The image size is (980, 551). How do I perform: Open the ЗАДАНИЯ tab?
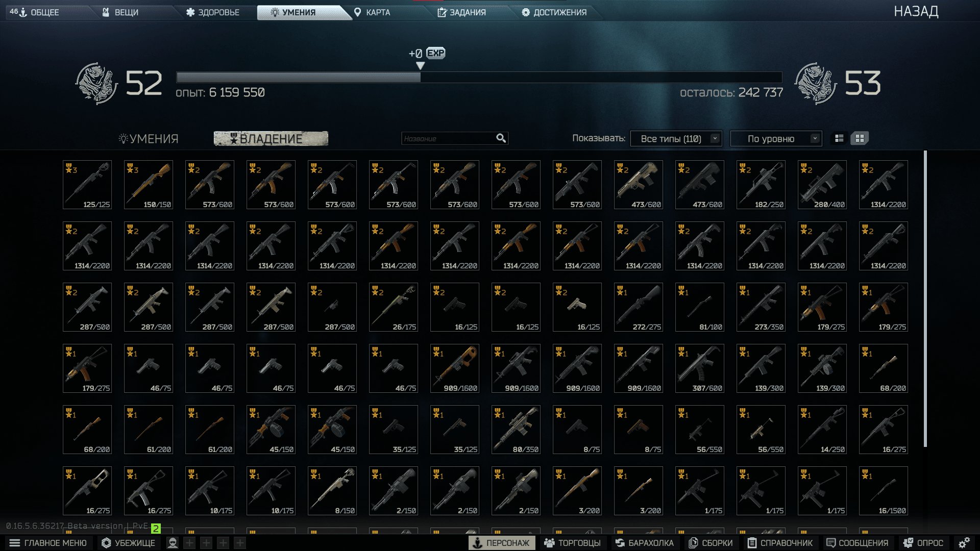click(462, 12)
